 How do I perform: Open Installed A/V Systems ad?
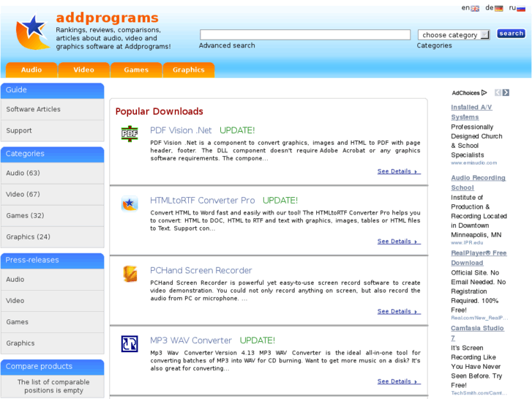[x=471, y=112]
